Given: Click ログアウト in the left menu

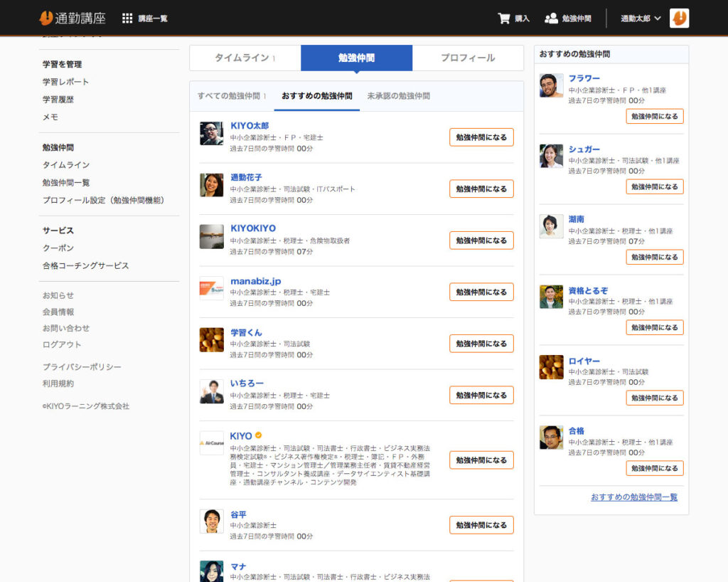Looking at the screenshot, I should pyautogui.click(x=62, y=344).
